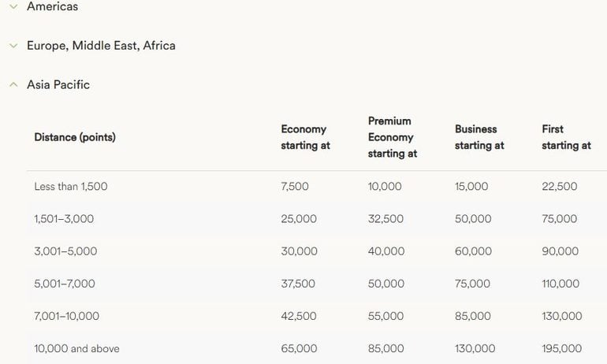The height and width of the screenshot is (364, 607).
Task: Expand the Europe, Middle East, Africa chevron
Action: point(13,46)
